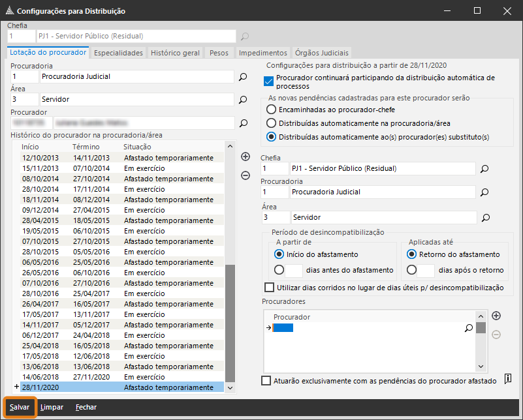Uncheck Procurador continuará participando da distribuição automática
Image resolution: width=523 pixels, height=420 pixels.
pos(268,82)
